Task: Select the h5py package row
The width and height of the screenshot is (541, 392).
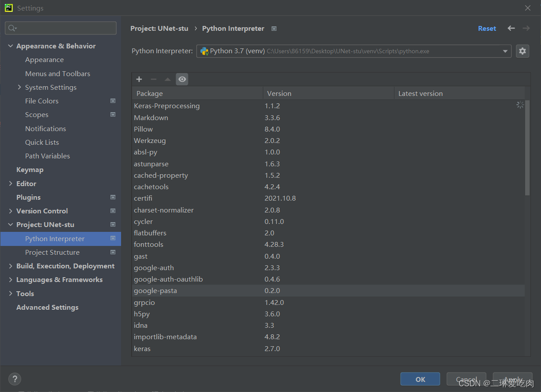Action: point(328,314)
